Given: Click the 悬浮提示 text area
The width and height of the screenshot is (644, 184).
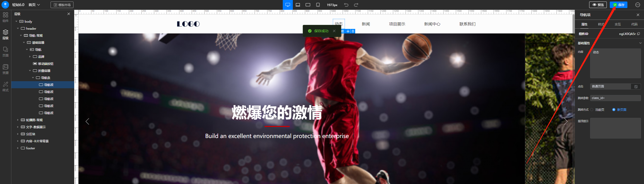Looking at the screenshot, I should (616, 128).
